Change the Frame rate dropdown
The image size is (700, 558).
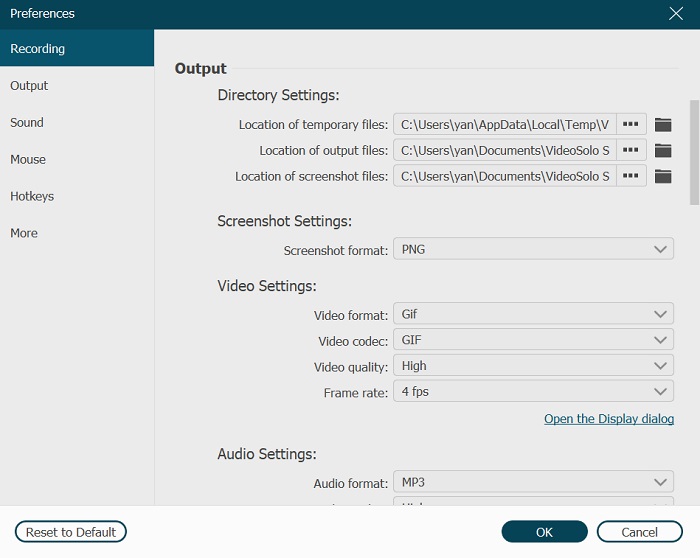pos(533,392)
